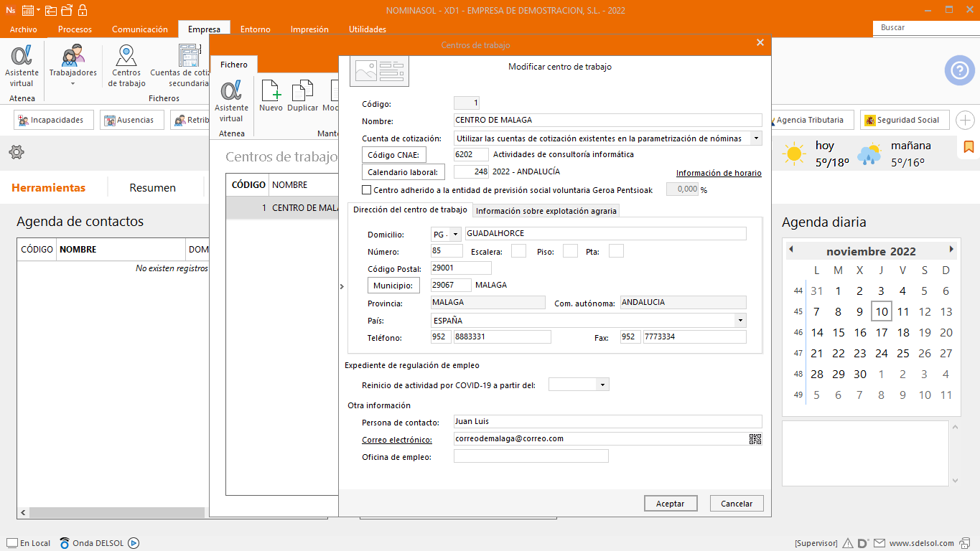Click the Aceptar button
The width and height of the screenshot is (980, 551).
pos(670,504)
